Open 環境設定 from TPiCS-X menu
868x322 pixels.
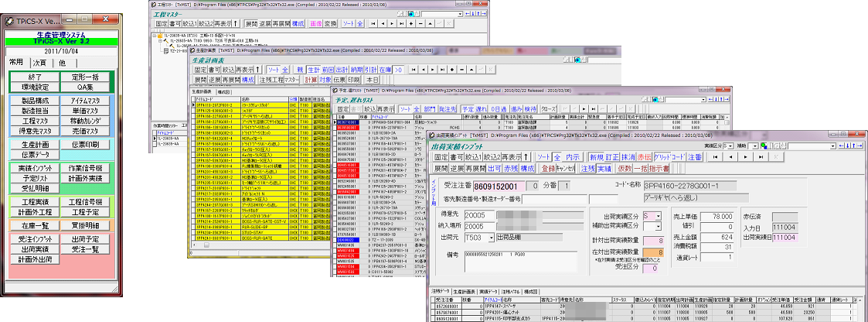tap(35, 87)
